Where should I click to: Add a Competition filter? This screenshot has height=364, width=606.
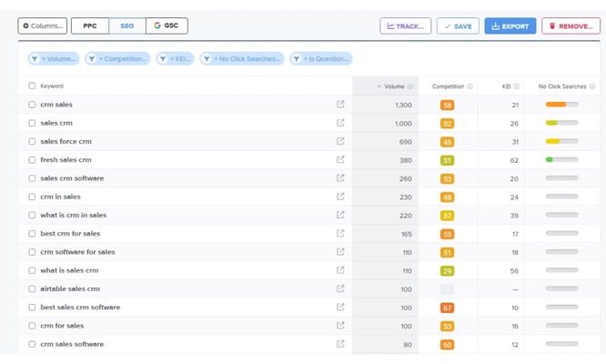pos(117,59)
